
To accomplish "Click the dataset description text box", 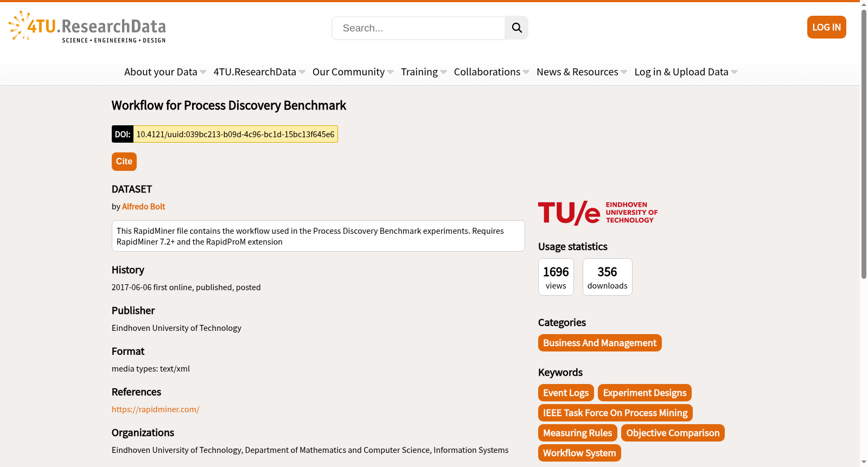I will (x=318, y=236).
